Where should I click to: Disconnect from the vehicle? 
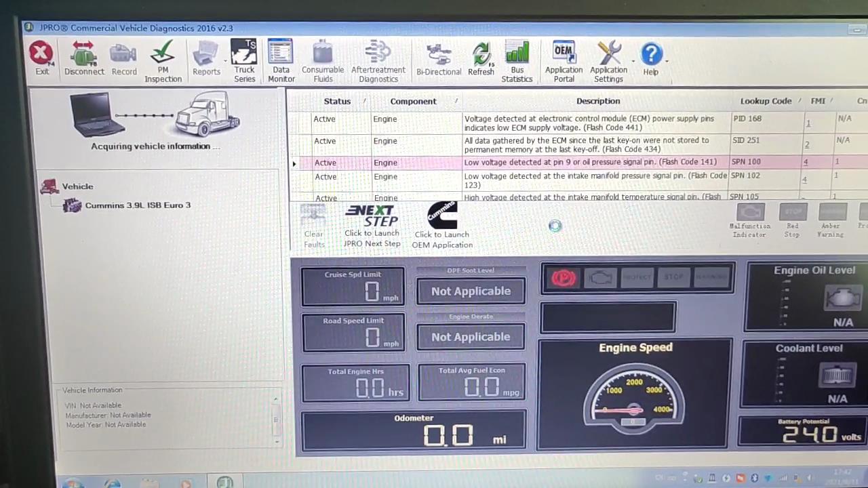coord(84,58)
